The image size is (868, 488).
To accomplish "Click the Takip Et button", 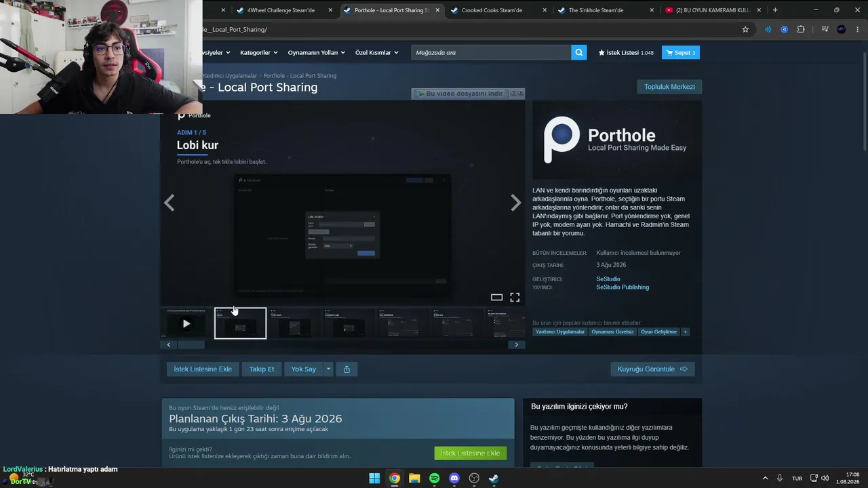I will tap(262, 369).
